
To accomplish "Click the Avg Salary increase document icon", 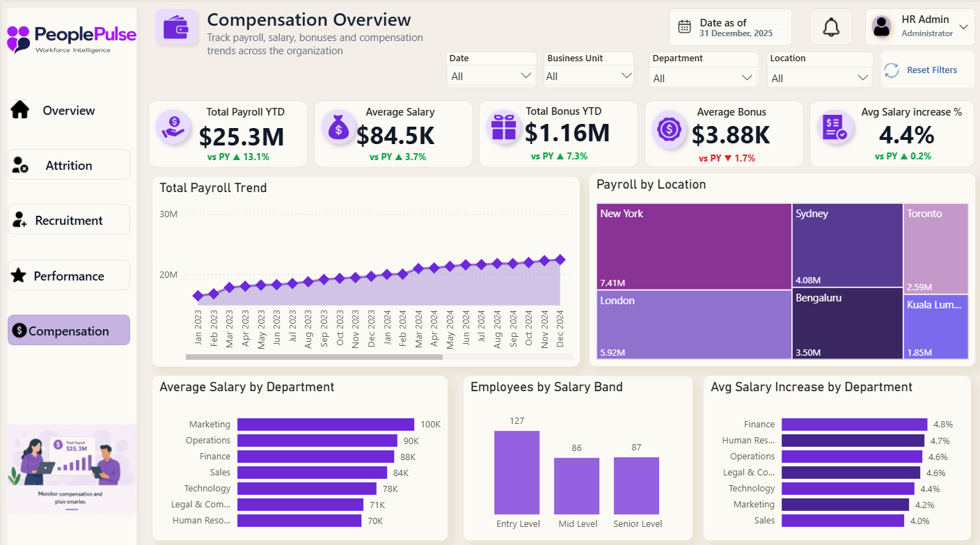I will [835, 128].
